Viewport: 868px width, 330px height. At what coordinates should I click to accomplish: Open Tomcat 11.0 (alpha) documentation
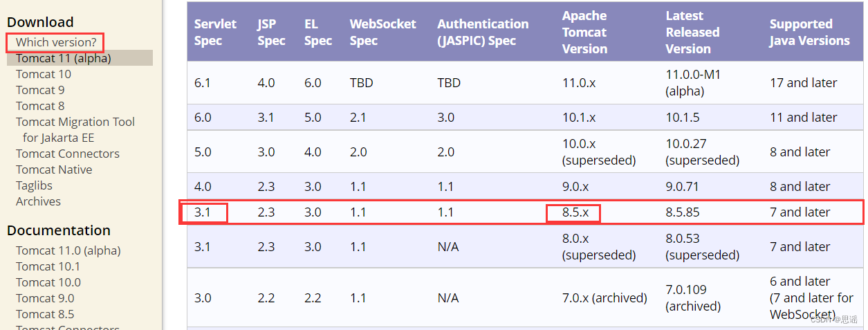tap(68, 250)
